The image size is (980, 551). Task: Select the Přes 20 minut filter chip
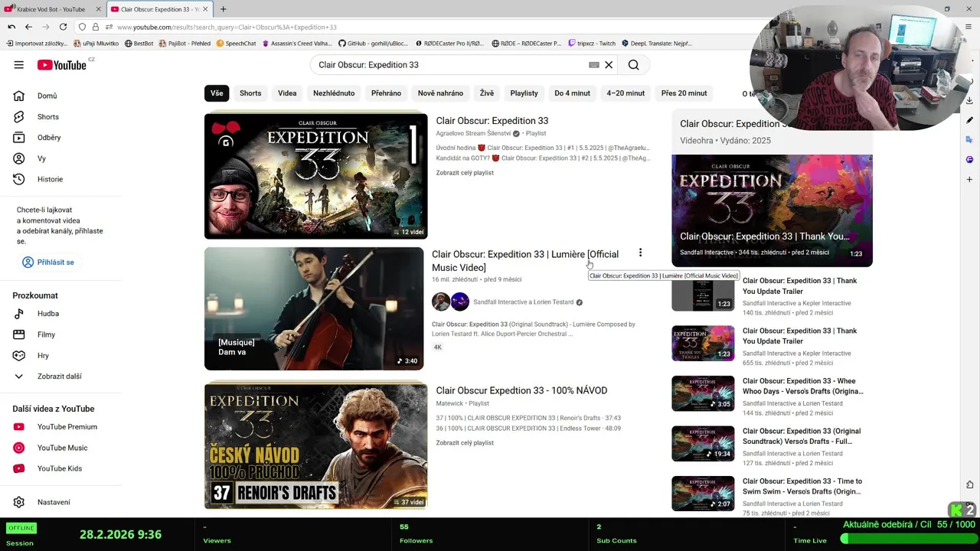tap(684, 93)
